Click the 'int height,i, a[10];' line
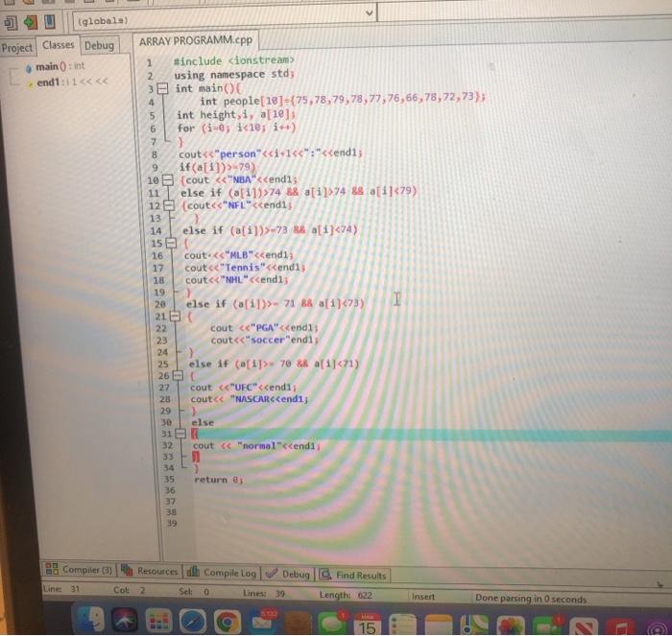Image resolution: width=672 pixels, height=636 pixels. pyautogui.click(x=236, y=115)
